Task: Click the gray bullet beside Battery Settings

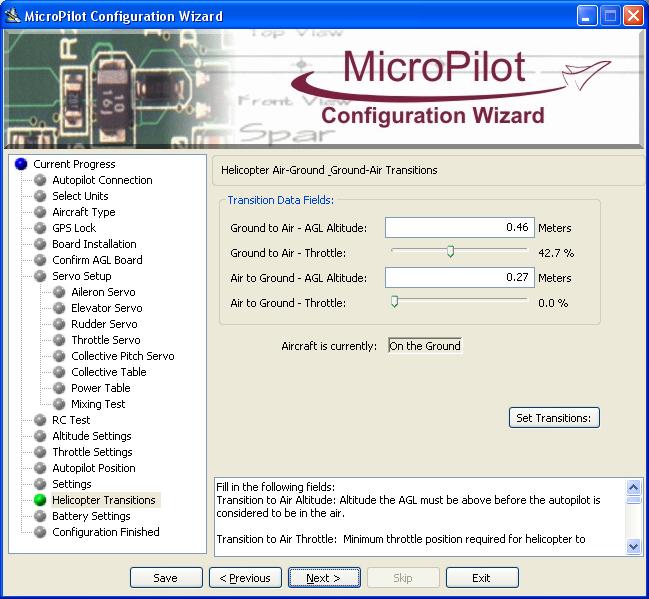Action: [40, 516]
